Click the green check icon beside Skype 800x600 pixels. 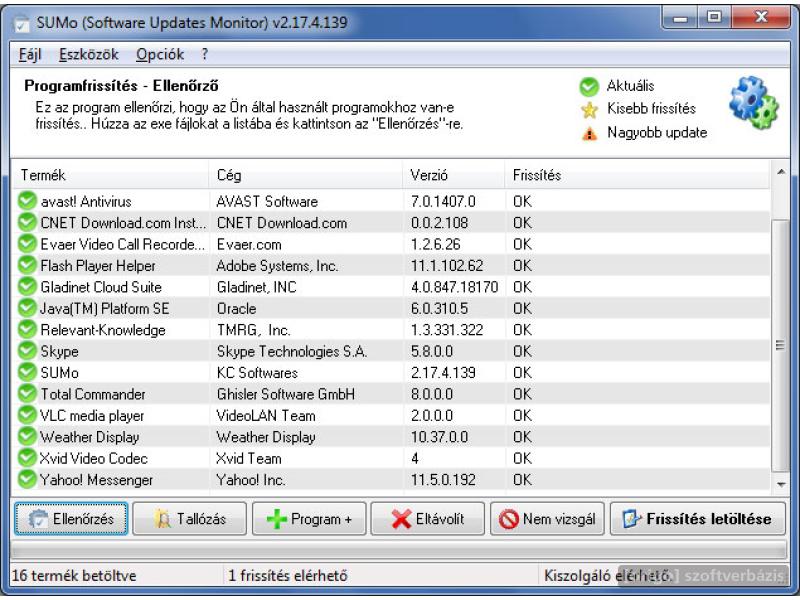click(x=27, y=351)
